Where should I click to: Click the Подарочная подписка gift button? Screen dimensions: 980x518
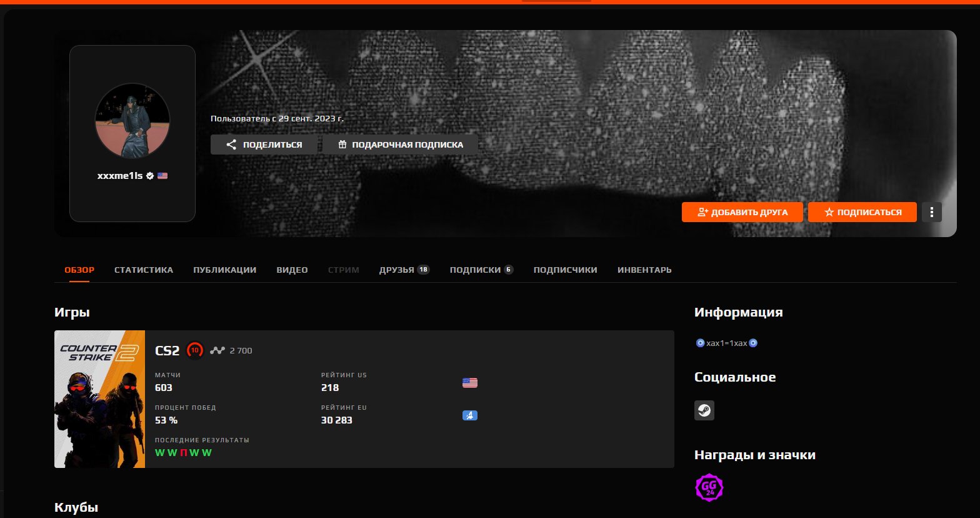(401, 145)
